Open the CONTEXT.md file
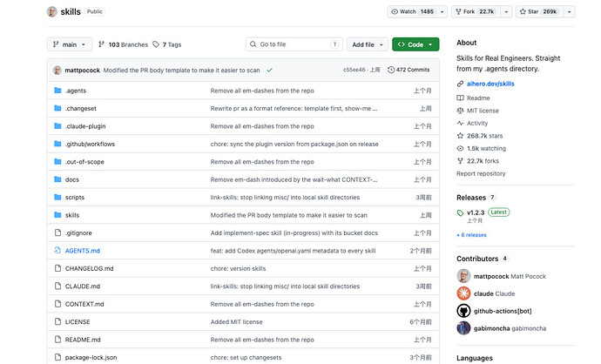Viewport: 601px width, 364px height. coord(84,304)
